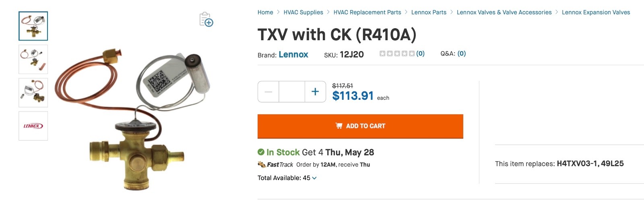
Task: Click the green In Stock checkmark icon
Action: pyautogui.click(x=261, y=152)
